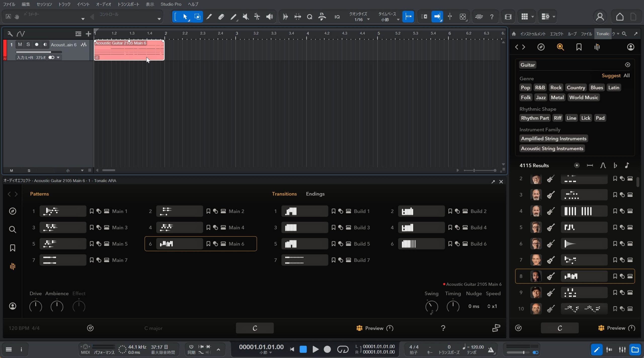Select the Listen speaker tool
This screenshot has height=358, width=644.
click(x=269, y=17)
